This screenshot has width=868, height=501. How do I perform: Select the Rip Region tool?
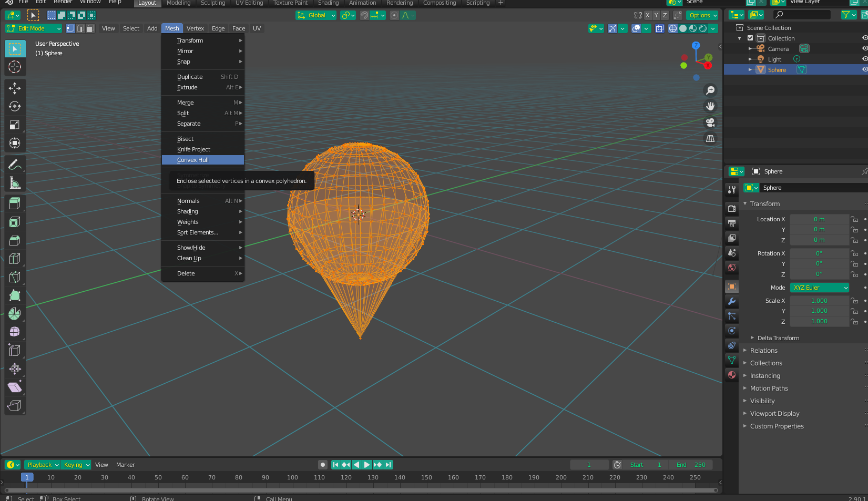[x=15, y=405]
